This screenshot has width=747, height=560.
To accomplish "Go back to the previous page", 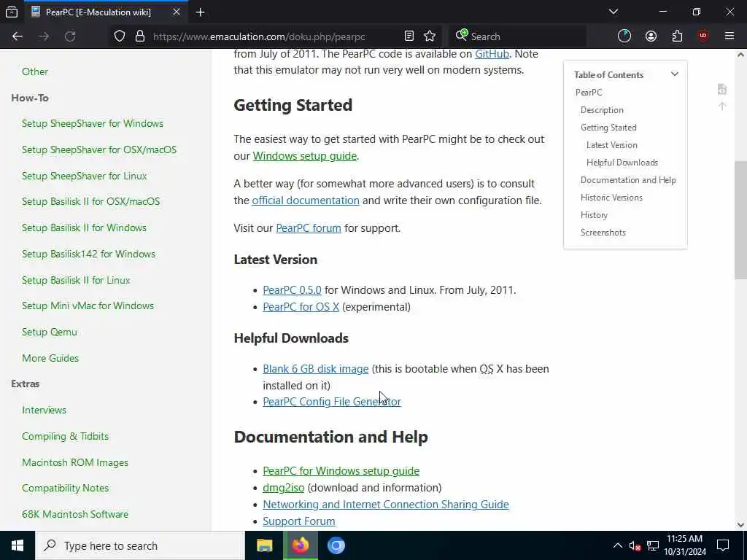I will [x=18, y=36].
